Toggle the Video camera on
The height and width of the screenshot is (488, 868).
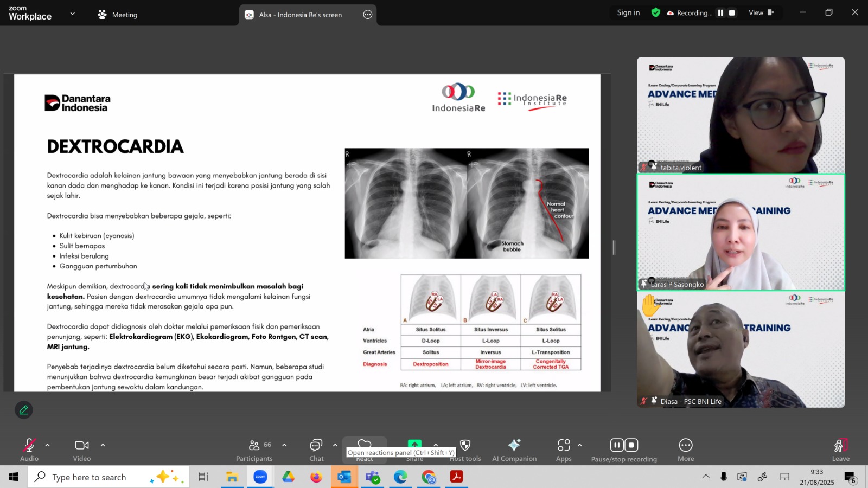[82, 450]
